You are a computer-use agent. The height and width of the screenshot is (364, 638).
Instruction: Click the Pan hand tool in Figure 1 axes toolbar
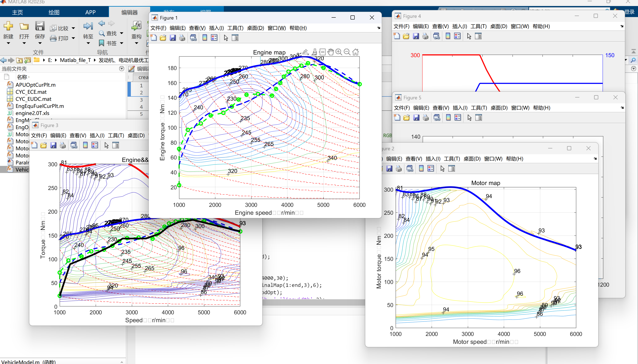tap(331, 52)
